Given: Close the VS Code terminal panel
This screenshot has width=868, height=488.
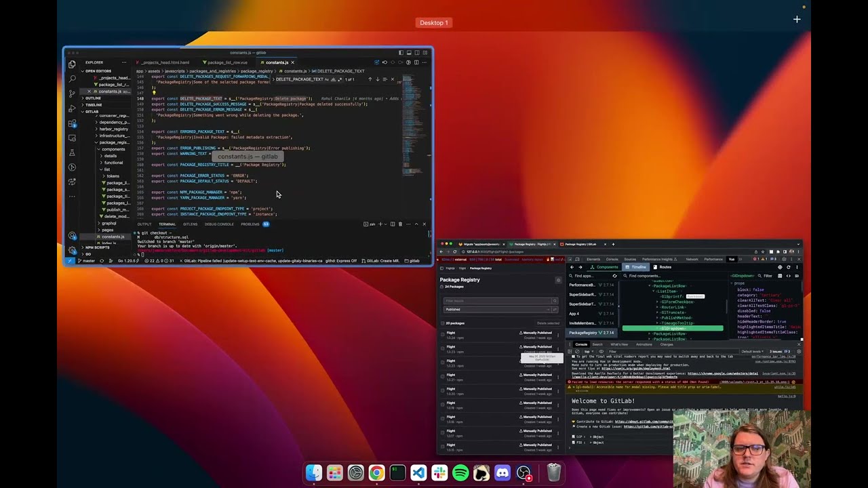Looking at the screenshot, I should coord(425,224).
